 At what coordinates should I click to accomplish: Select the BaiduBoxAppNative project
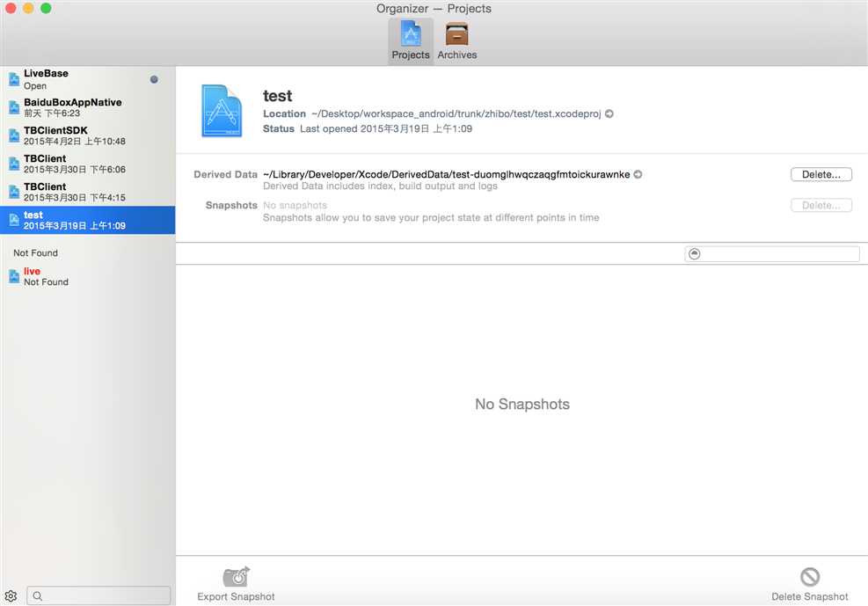[x=87, y=107]
